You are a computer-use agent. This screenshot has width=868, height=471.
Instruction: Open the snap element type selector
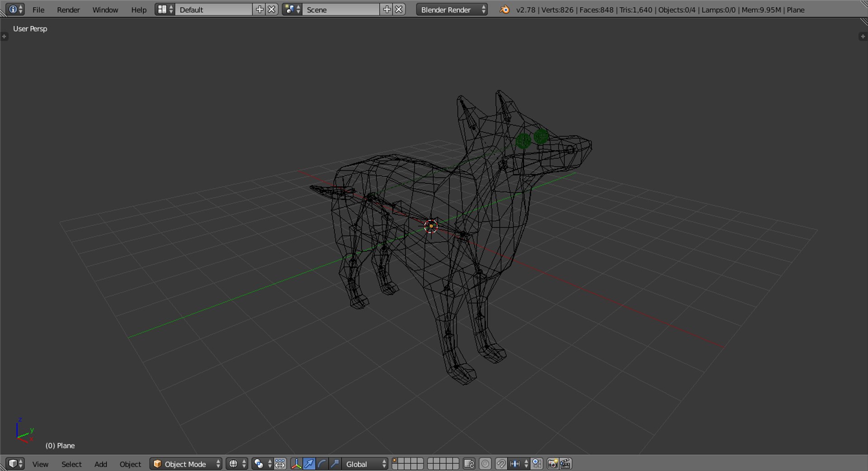coord(519,464)
